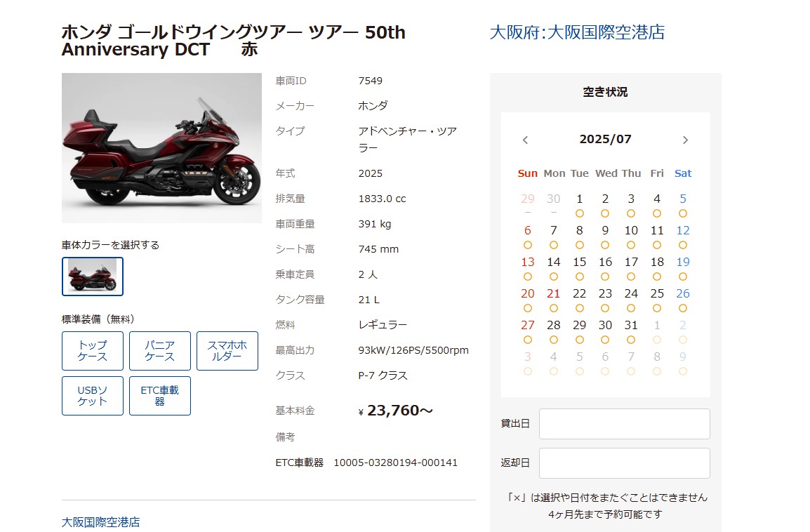This screenshot has height=532, width=810.
Task: Open the 大阪国際空港店 link at the bottom
Action: (x=101, y=522)
